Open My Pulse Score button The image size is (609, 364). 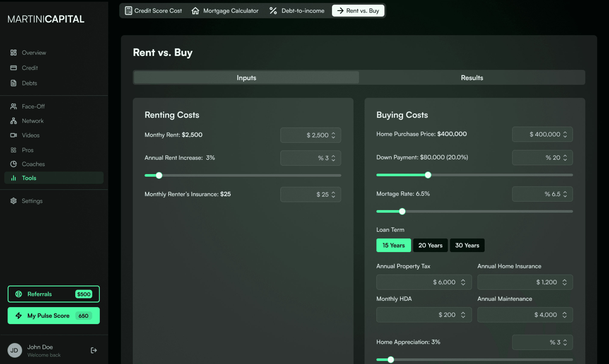[x=53, y=316]
